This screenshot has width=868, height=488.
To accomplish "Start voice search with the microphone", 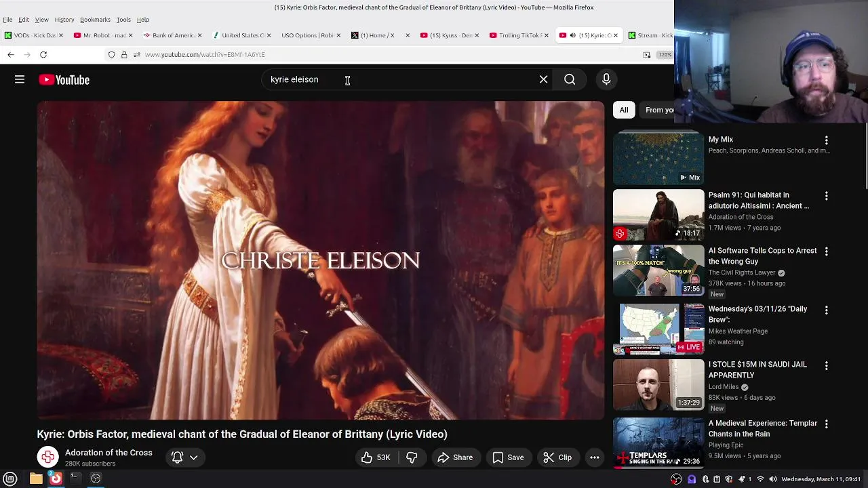I will tap(606, 79).
